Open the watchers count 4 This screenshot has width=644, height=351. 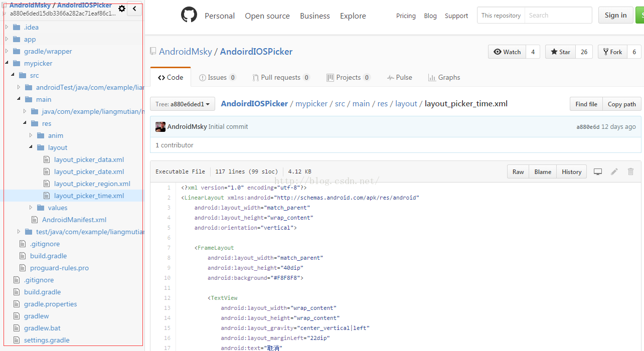pos(533,52)
